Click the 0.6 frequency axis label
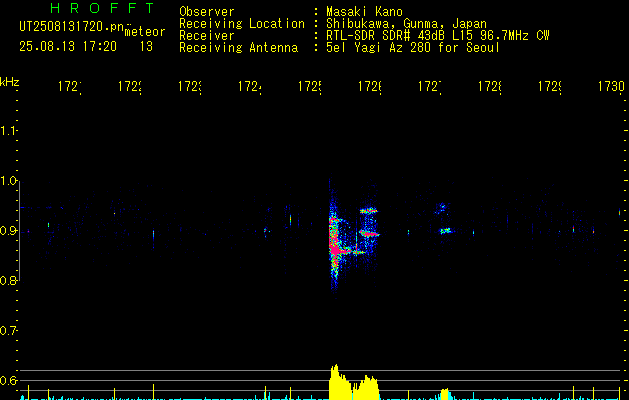This screenshot has width=629, height=400. (x=8, y=380)
